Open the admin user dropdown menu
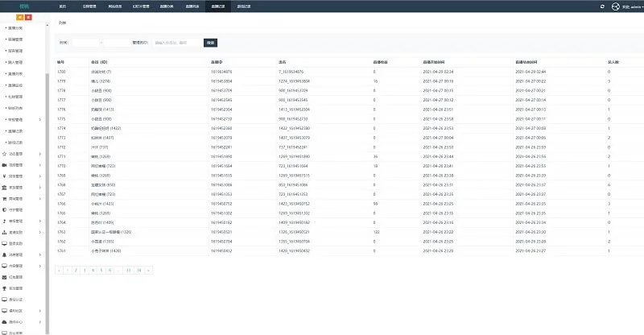Viewport: 644px width, 335px height. tap(632, 6)
